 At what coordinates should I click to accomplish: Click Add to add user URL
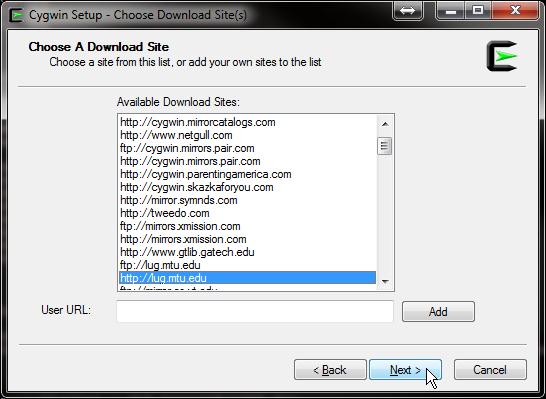438,311
